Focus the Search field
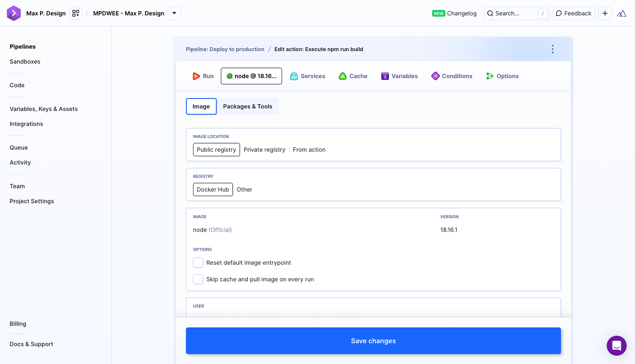Image resolution: width=635 pixels, height=364 pixels. (516, 13)
